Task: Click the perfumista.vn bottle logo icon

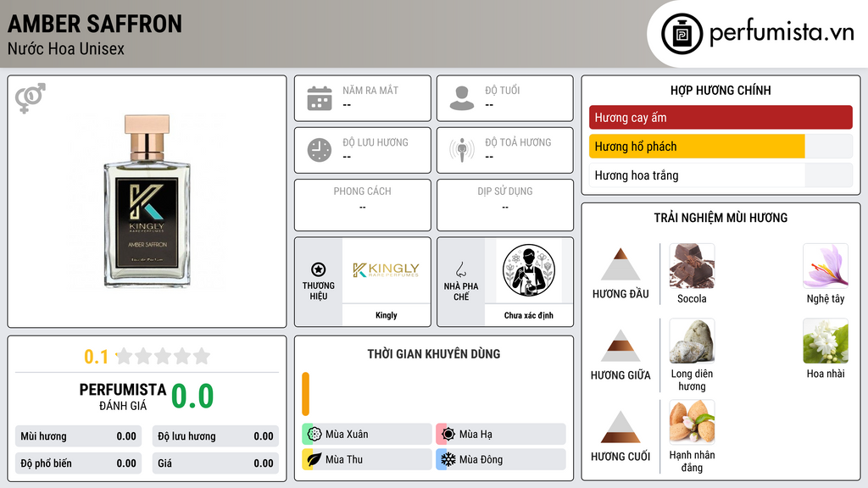Action: pyautogui.click(x=682, y=34)
